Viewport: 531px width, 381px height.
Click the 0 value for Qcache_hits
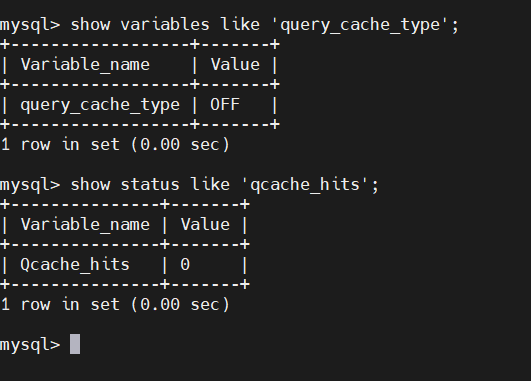tap(185, 264)
